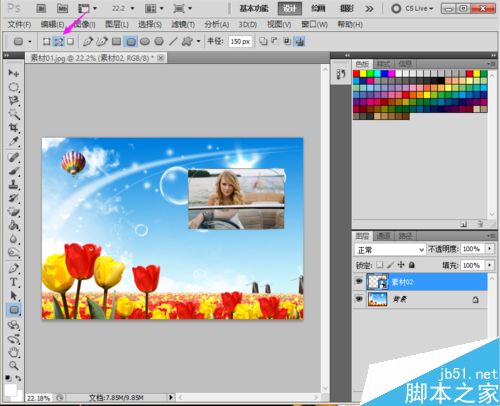Choose Fill pixels mode in options bar

[x=70, y=41]
